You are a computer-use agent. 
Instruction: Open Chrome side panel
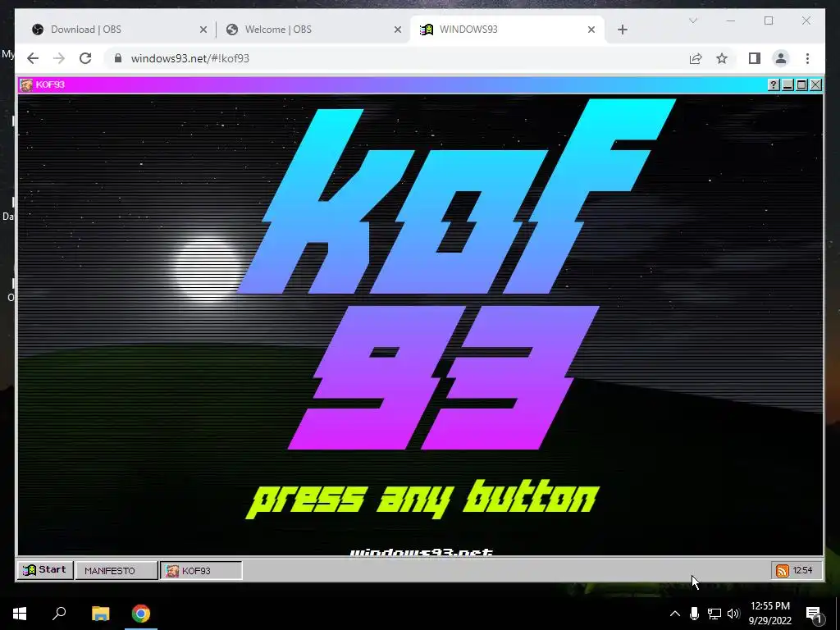pyautogui.click(x=755, y=58)
